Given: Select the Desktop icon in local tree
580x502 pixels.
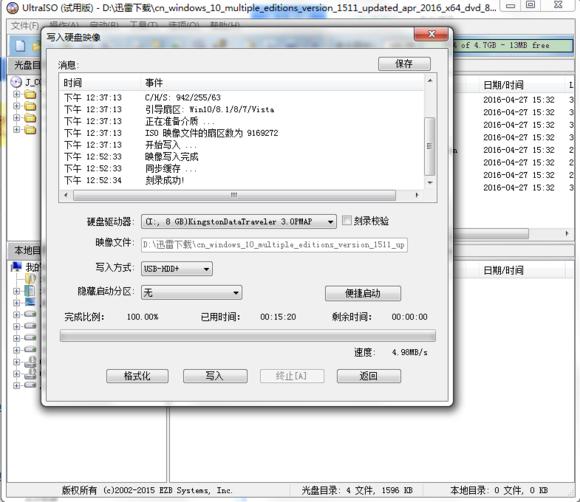Looking at the screenshot, I should coord(30,302).
